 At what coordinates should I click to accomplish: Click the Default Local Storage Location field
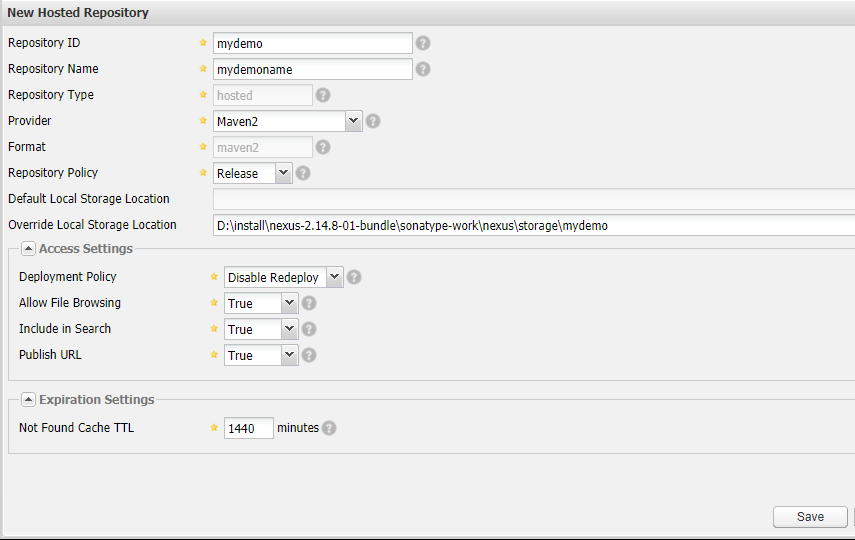[534, 199]
